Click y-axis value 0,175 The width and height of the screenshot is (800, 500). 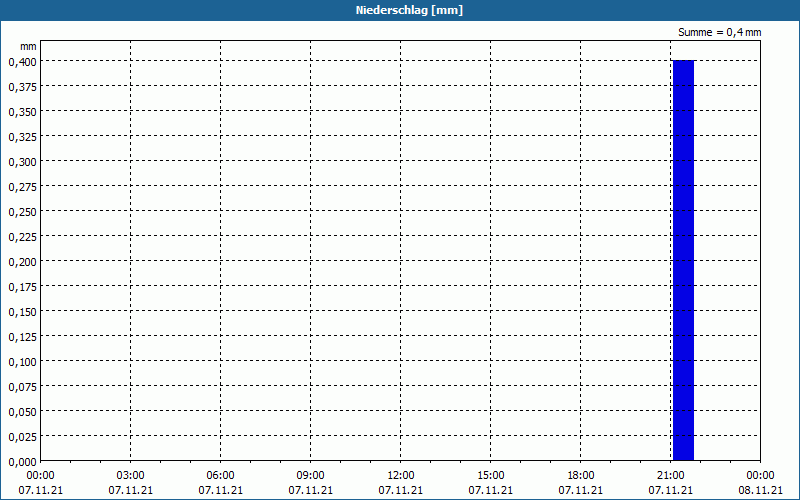point(22,287)
